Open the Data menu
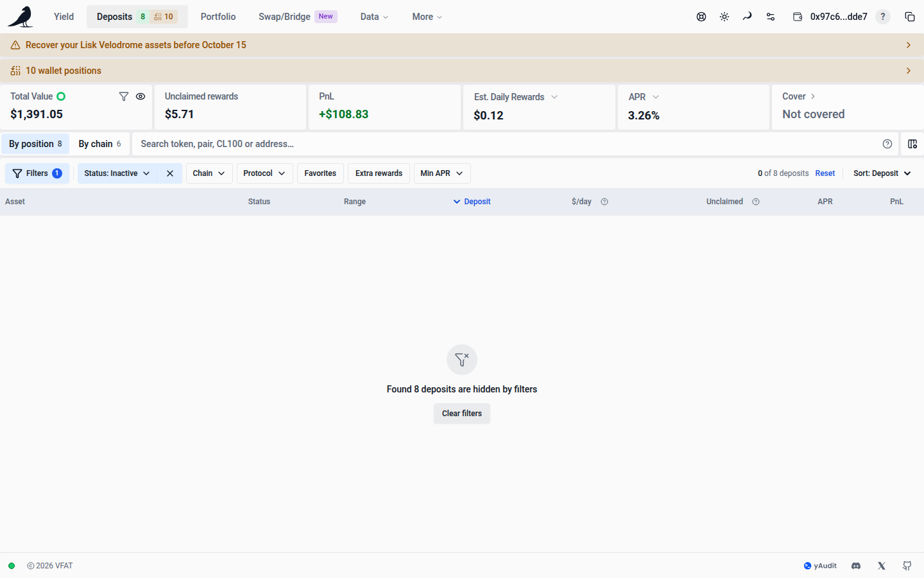Screen dimensions: 924x578 374,17
